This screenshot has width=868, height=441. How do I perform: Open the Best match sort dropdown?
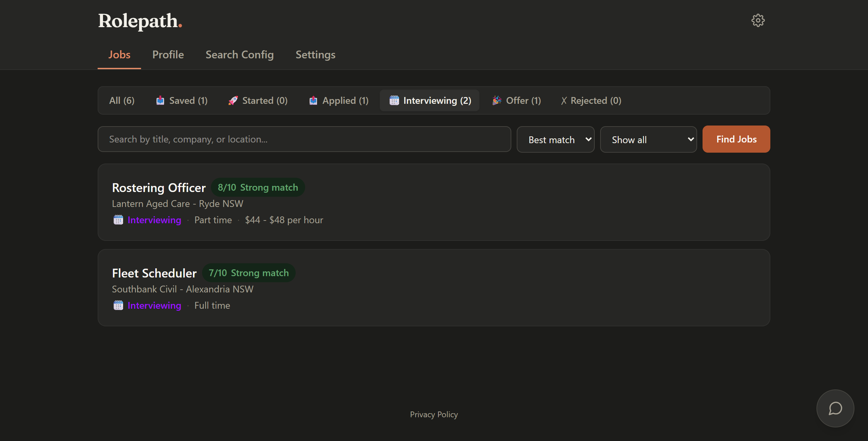pyautogui.click(x=555, y=139)
